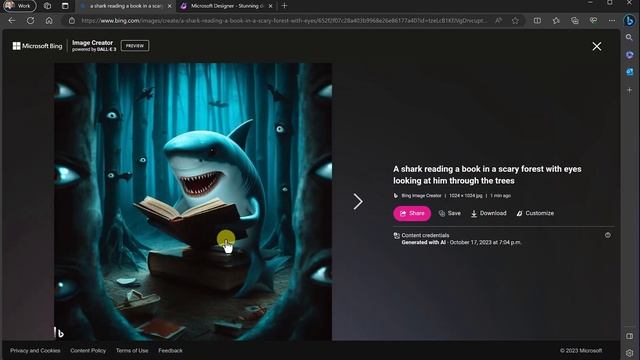Click the Content credentials label
Screen dimensions: 640x360
click(x=425, y=236)
